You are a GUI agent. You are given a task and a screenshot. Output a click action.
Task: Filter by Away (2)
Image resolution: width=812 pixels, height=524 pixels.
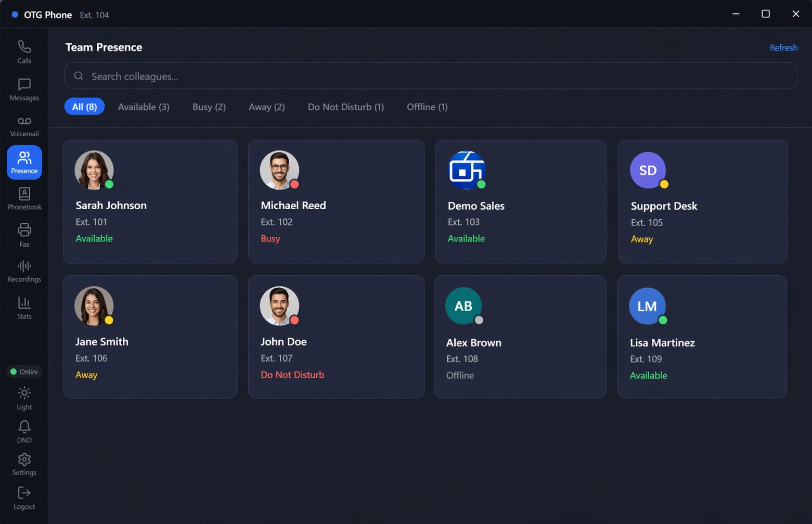point(267,107)
